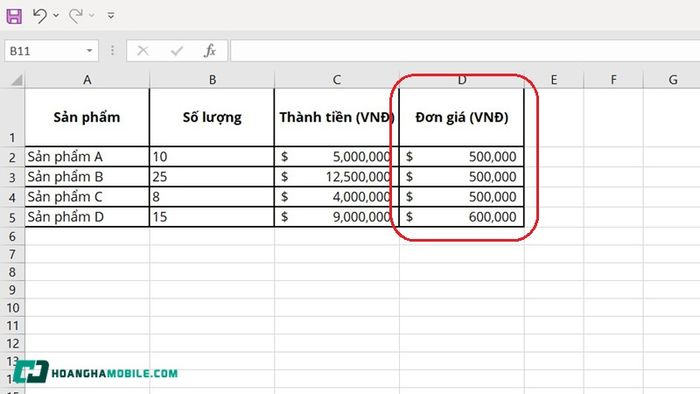700x394 pixels.
Task: Select row 6 header
Action: click(12, 236)
